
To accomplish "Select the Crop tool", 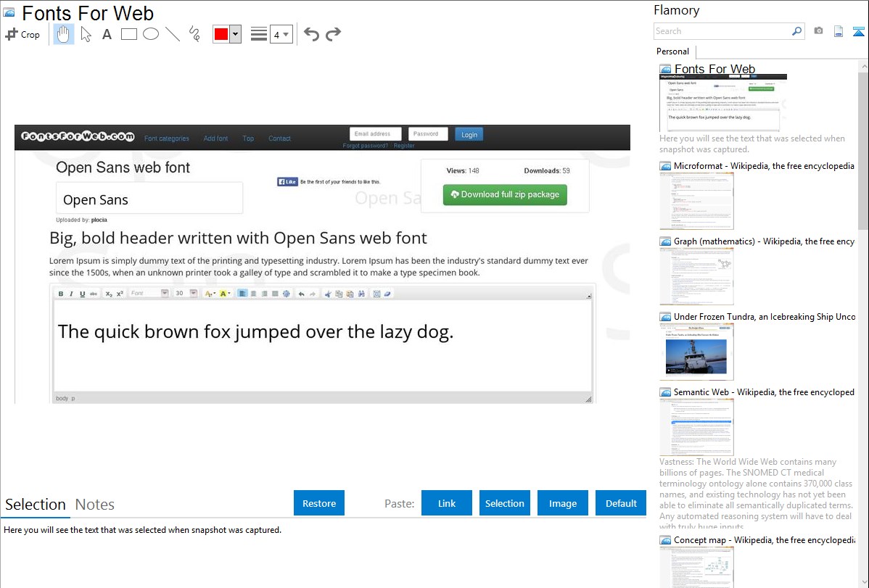I will coord(22,34).
